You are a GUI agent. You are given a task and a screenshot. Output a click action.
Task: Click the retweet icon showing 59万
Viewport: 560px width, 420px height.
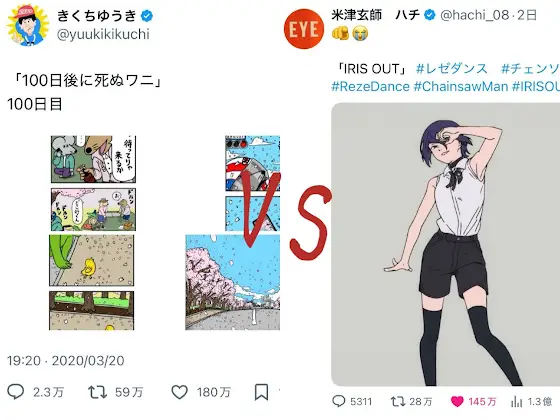click(98, 392)
